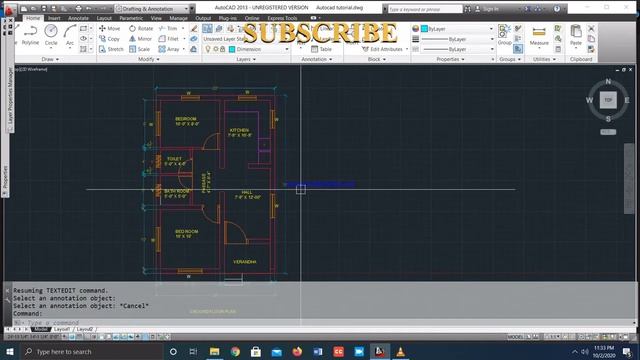
Task: Open Firefox from the taskbar
Action: [x=297, y=351]
